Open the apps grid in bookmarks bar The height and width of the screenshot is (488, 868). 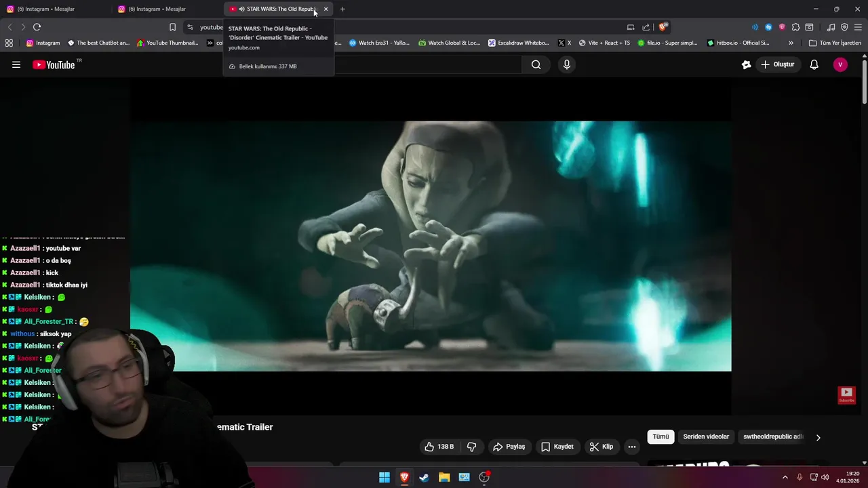coord(9,43)
